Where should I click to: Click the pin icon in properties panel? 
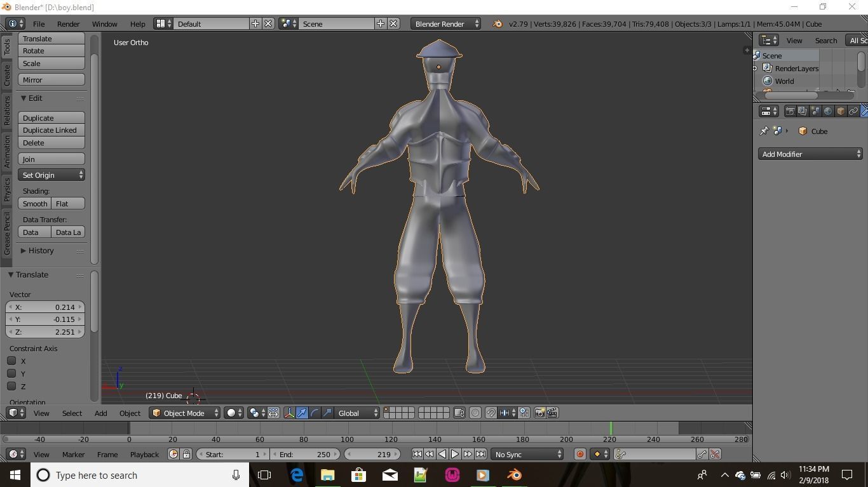click(764, 131)
